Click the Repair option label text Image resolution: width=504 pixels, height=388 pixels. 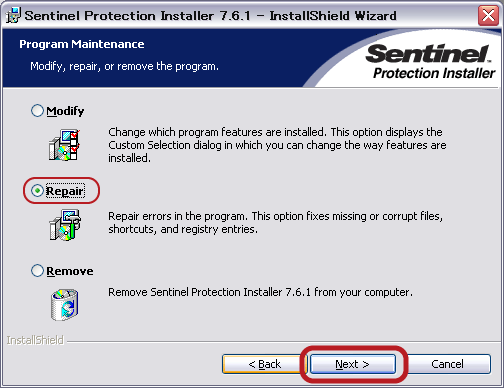tap(65, 191)
